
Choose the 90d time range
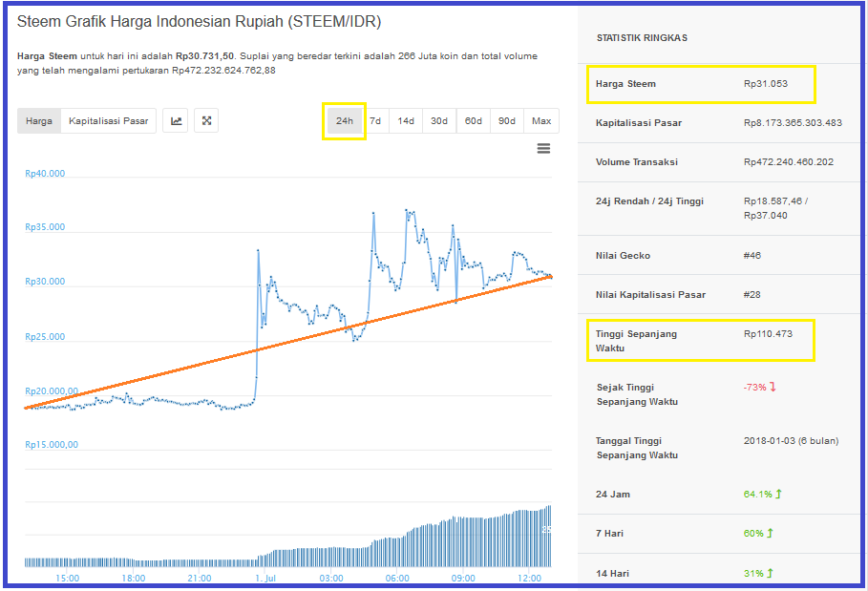point(507,120)
